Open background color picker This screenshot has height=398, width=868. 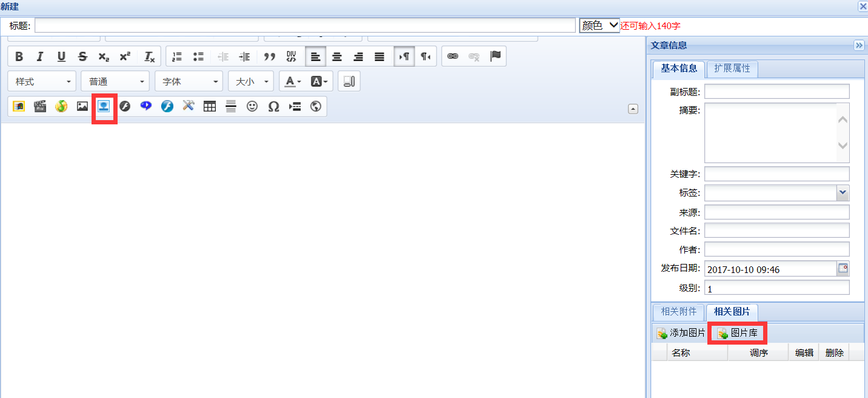coord(319,81)
